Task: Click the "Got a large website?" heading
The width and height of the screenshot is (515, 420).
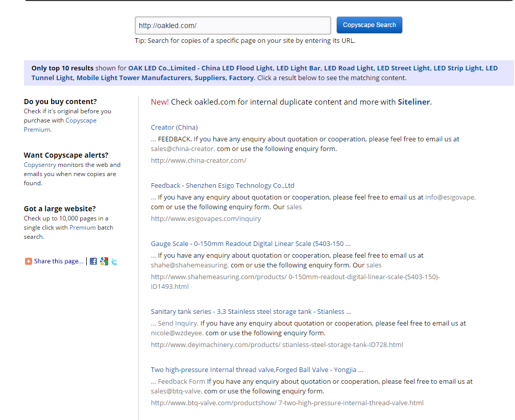Action: [60, 209]
